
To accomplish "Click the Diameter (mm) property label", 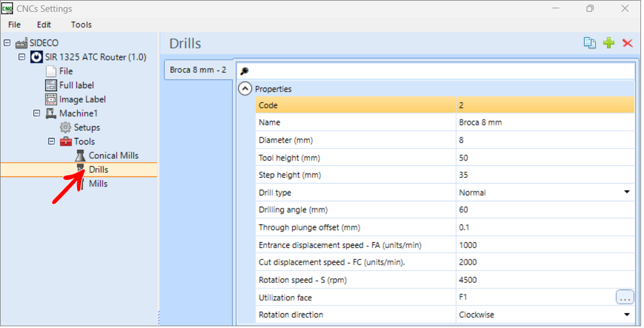I will click(x=286, y=140).
